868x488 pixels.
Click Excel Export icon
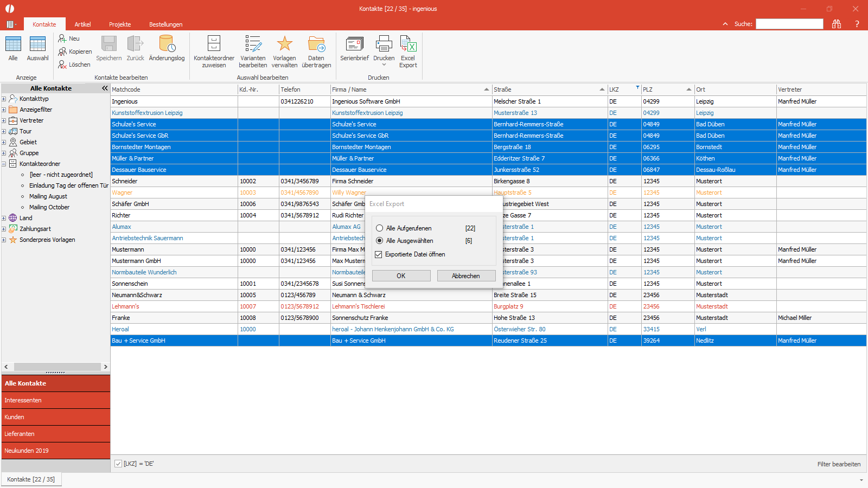coord(408,44)
